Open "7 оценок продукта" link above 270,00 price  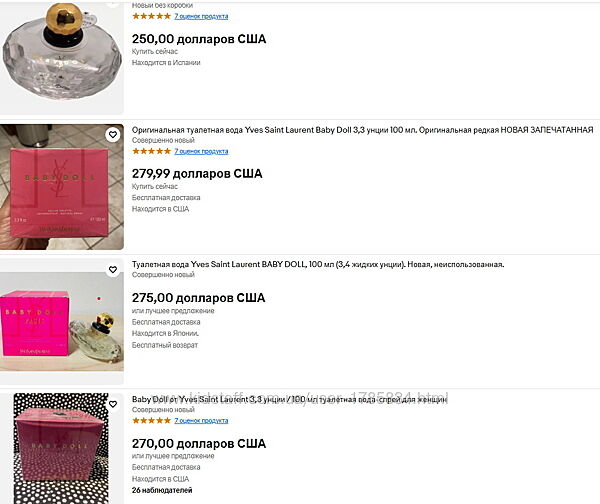(201, 421)
